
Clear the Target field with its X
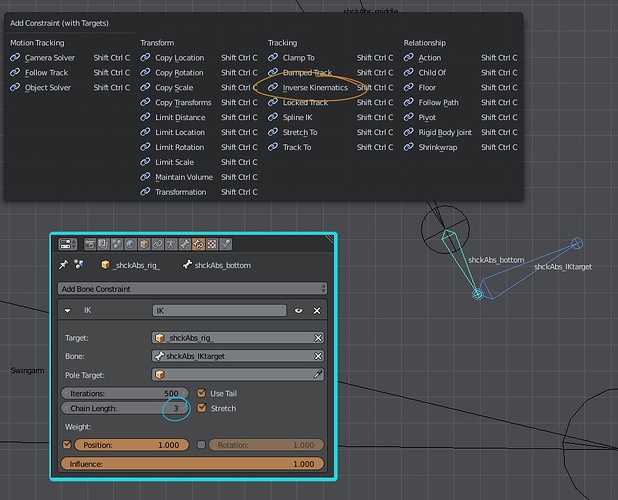click(x=318, y=338)
